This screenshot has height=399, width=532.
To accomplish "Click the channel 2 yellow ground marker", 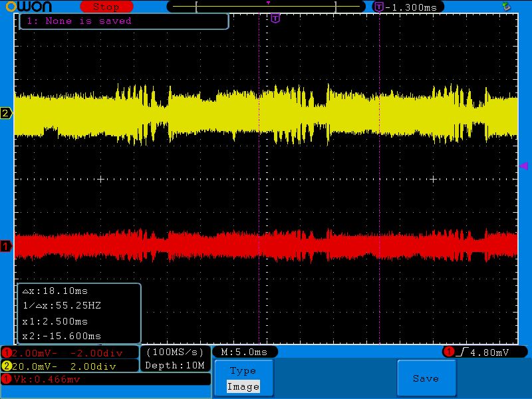I will pos(7,114).
